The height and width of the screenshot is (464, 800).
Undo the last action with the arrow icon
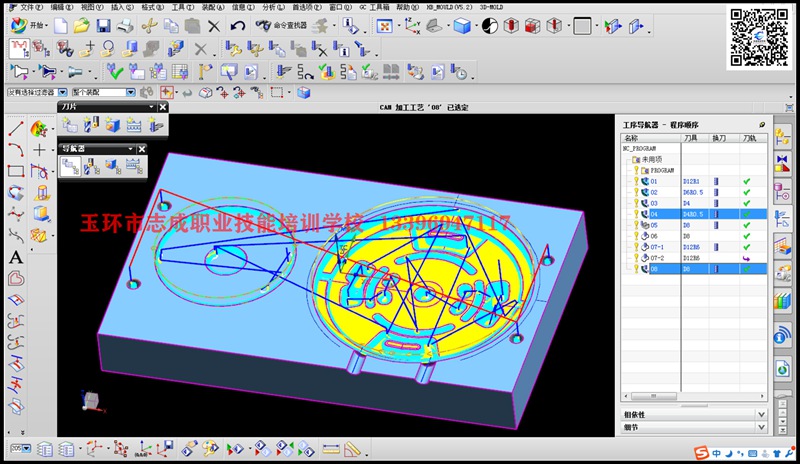click(237, 26)
